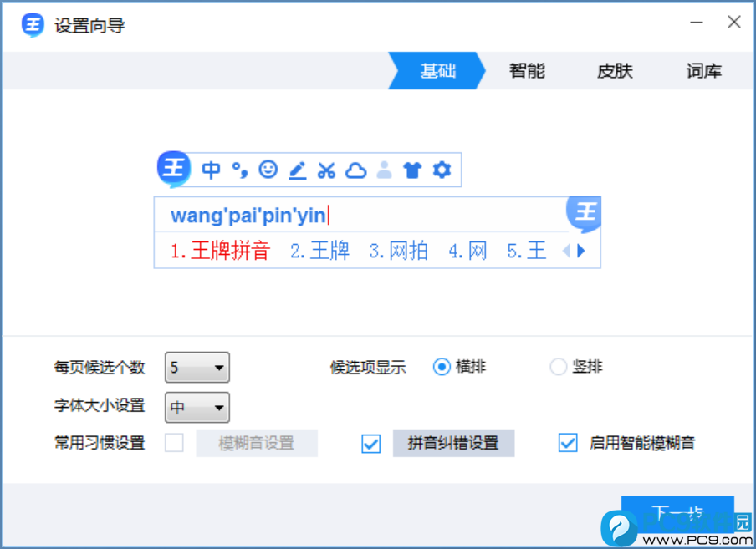Open the 每页候选个数 dropdown
Viewport: 756px width, 549px height.
point(197,368)
